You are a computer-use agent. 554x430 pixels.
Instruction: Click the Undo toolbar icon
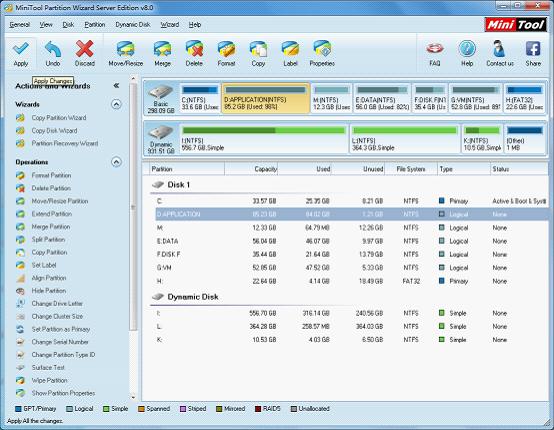pos(53,53)
